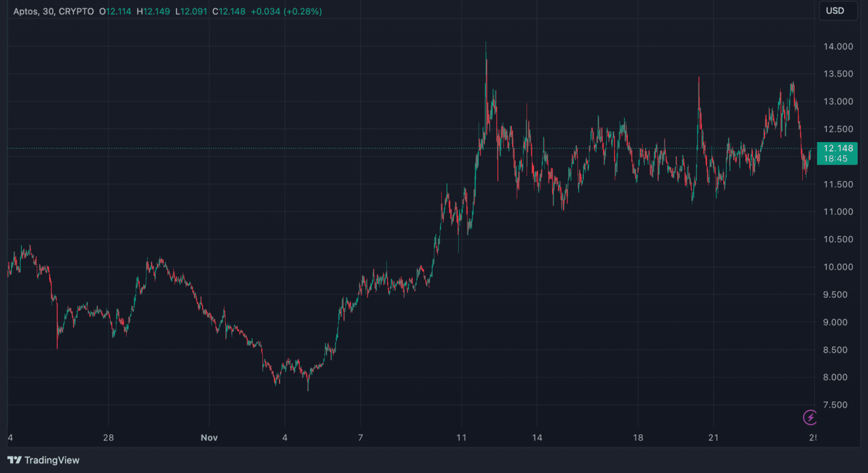The width and height of the screenshot is (868, 473).
Task: Click the purple lightning bolt icon
Action: pos(810,417)
